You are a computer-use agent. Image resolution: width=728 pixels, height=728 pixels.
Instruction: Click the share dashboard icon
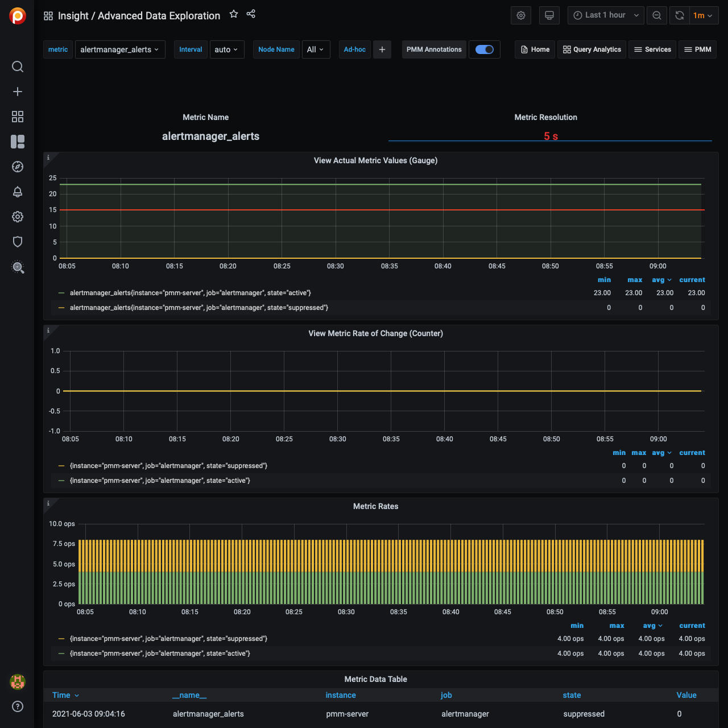(251, 14)
